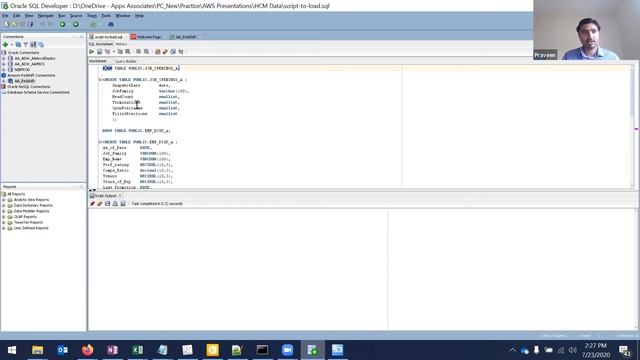Click the funnel Filter connections icon

point(26,44)
